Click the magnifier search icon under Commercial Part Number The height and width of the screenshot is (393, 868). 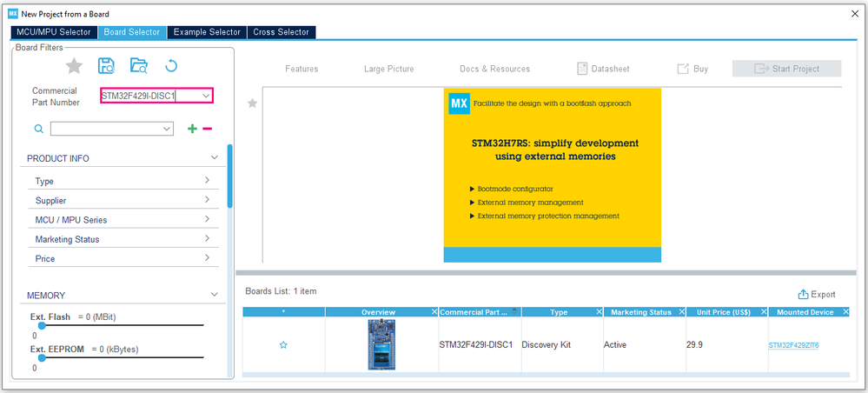click(39, 129)
